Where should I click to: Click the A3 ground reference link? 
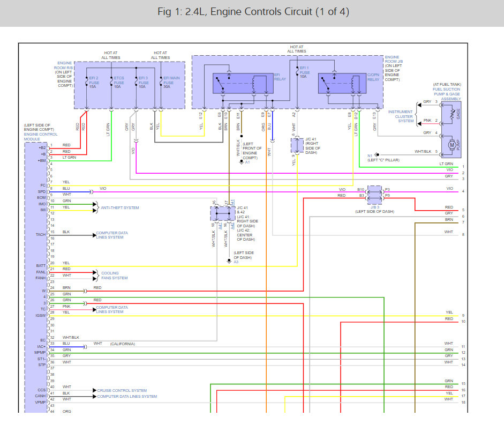(x=236, y=262)
